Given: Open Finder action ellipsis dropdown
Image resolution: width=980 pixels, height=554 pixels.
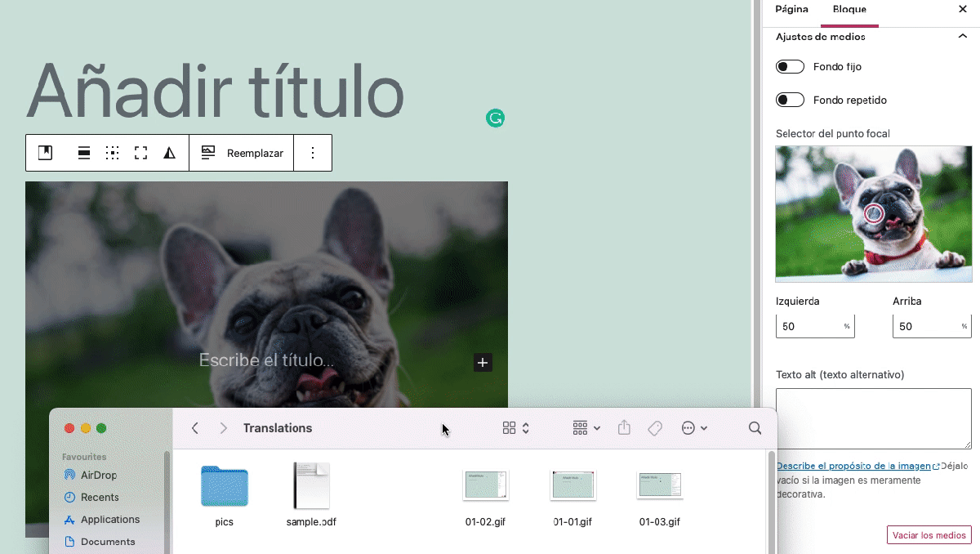Looking at the screenshot, I should 693,428.
